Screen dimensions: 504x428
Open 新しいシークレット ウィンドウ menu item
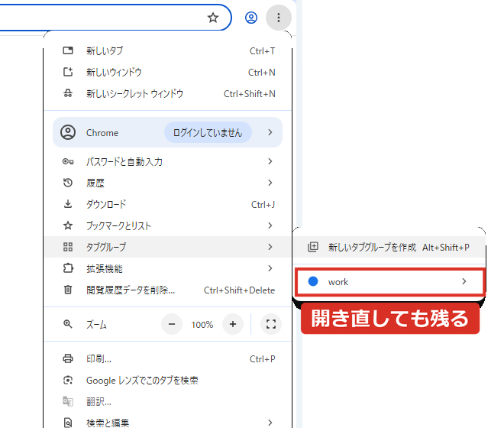[x=168, y=93]
